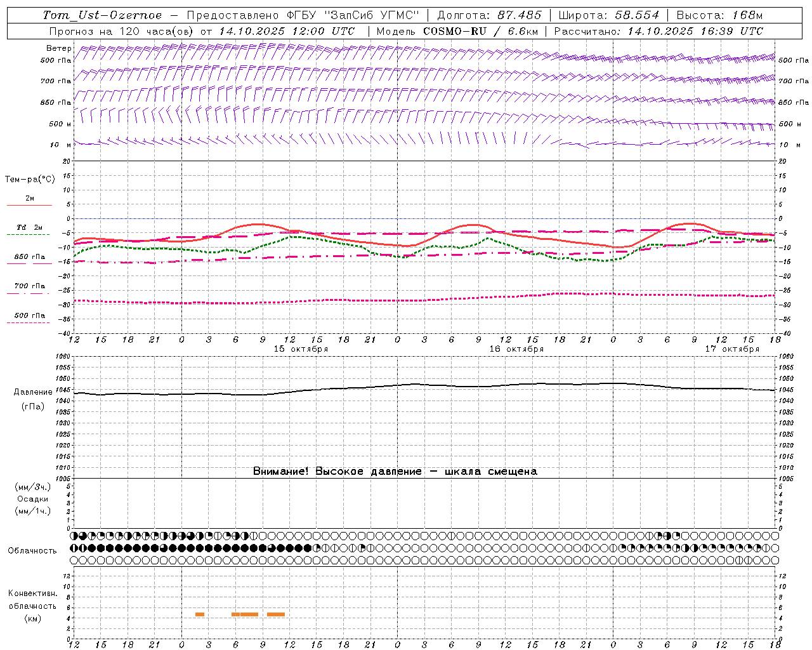Click computed time "14.10.2025 16:39 UTC"
812x650 pixels.
pyautogui.click(x=695, y=31)
